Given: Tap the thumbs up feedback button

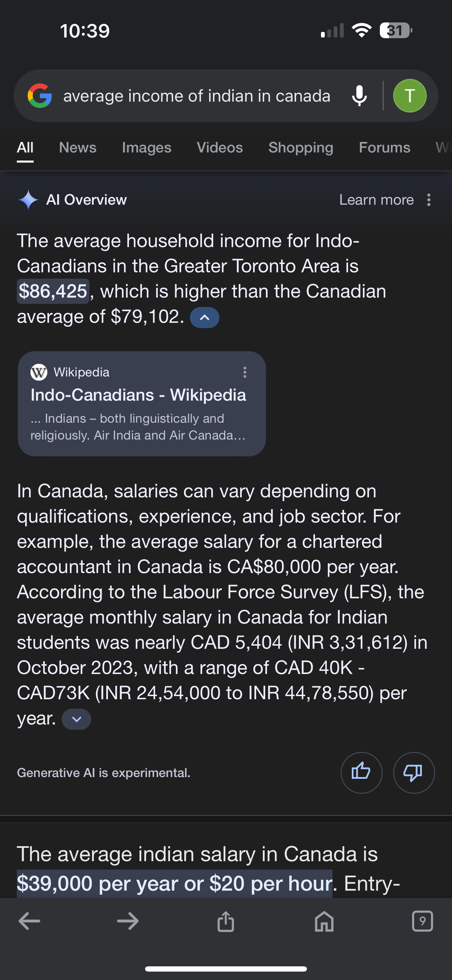Looking at the screenshot, I should click(x=361, y=772).
